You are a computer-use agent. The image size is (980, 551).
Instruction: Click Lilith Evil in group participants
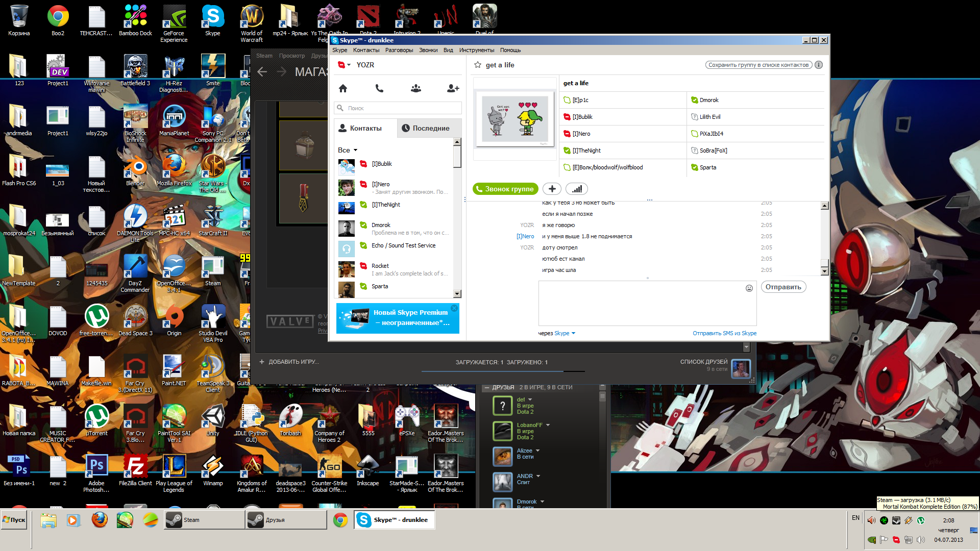(709, 117)
